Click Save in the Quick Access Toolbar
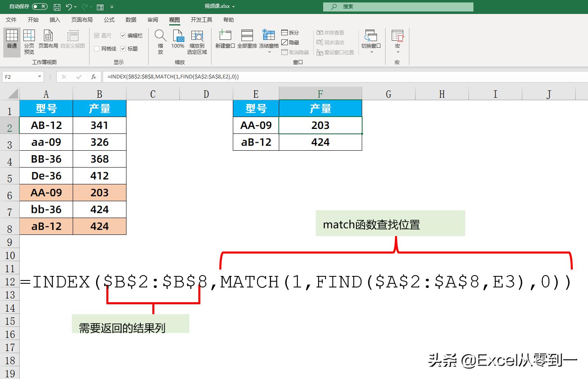The height and width of the screenshot is (379, 588). click(x=57, y=6)
